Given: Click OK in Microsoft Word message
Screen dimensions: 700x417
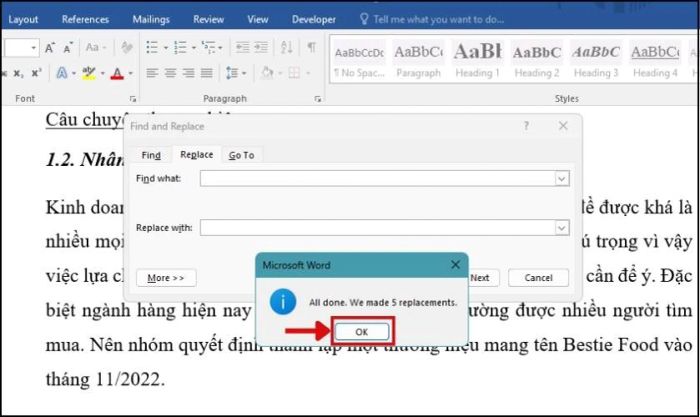Looking at the screenshot, I should pyautogui.click(x=362, y=332).
